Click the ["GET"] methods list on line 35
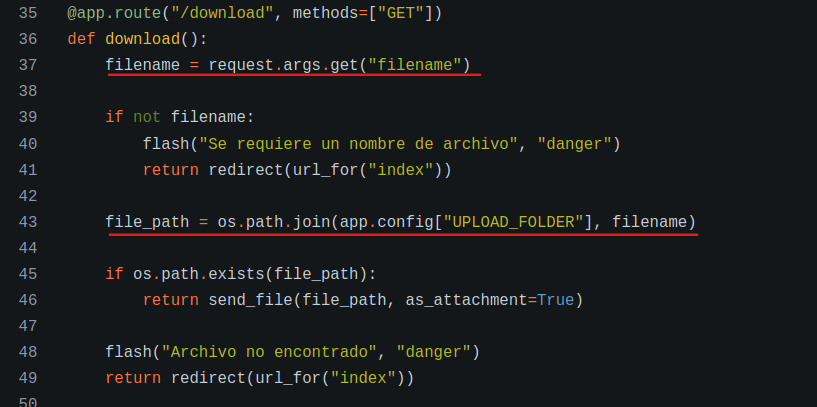The image size is (817, 407). (400, 14)
